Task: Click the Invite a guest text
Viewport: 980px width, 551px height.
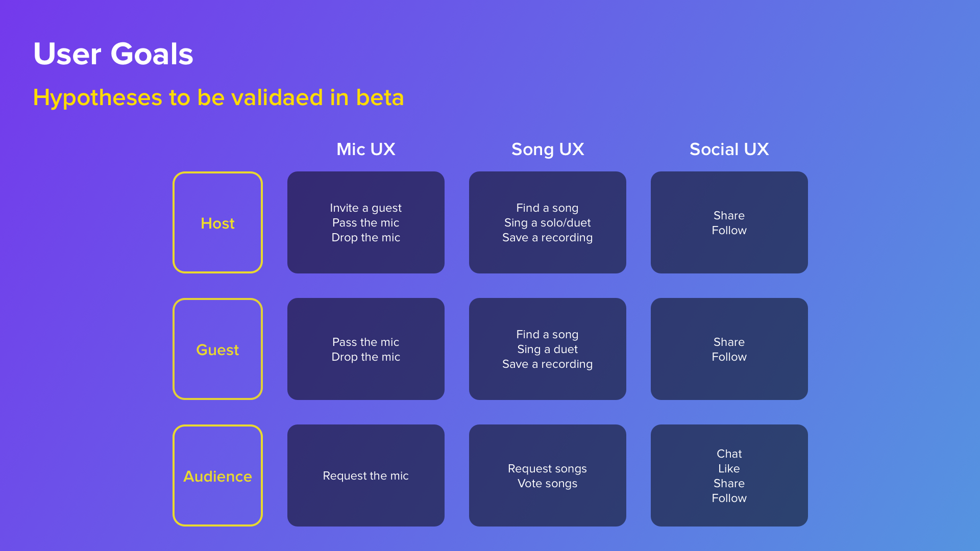Action: pyautogui.click(x=366, y=208)
